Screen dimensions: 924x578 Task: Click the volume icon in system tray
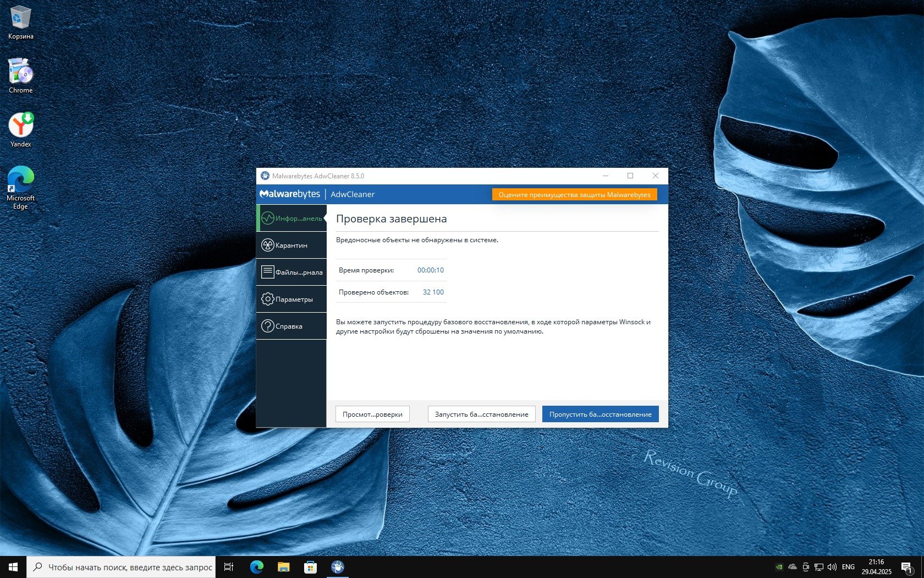[832, 567]
